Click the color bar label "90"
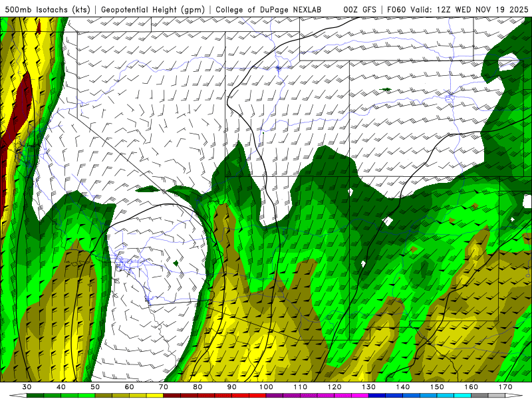 point(232,387)
